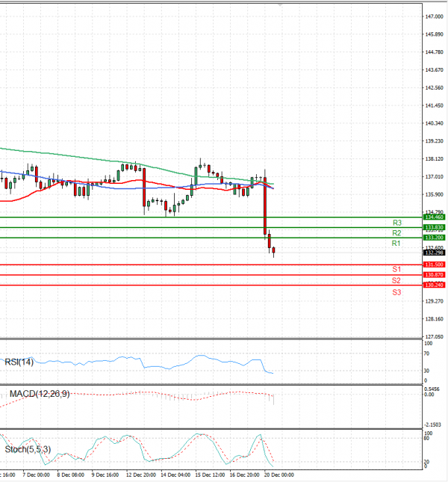The height and width of the screenshot is (482, 448).
Task: Click the R3 resistance label
Action: coord(397,223)
